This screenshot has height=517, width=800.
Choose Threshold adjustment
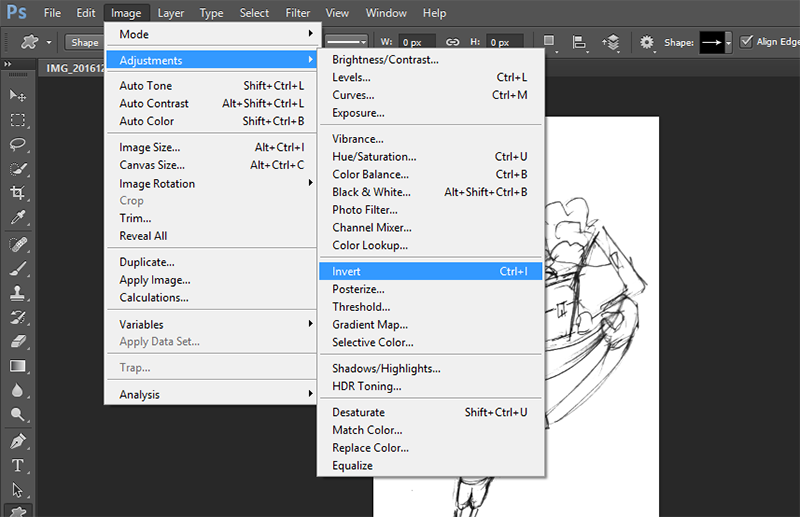[431, 307]
